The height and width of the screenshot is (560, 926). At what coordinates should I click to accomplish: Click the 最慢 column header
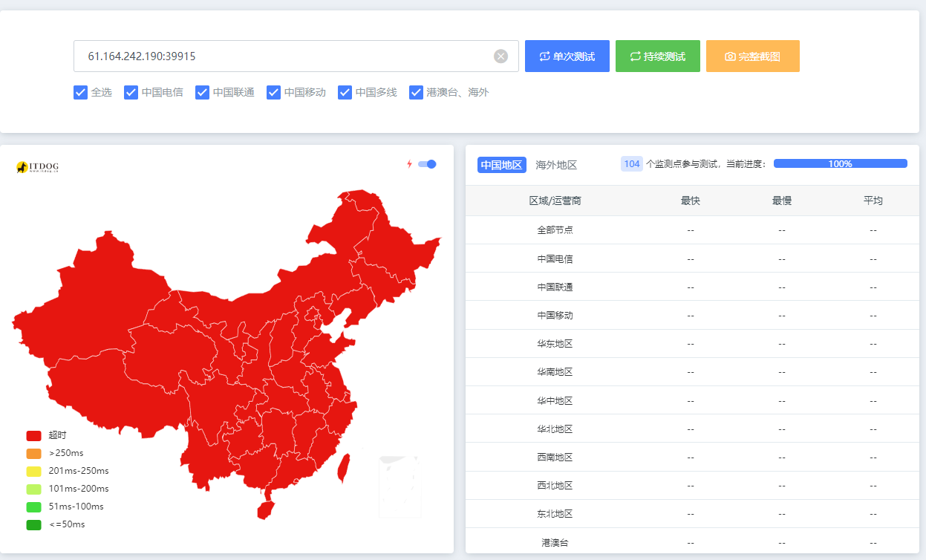click(782, 201)
